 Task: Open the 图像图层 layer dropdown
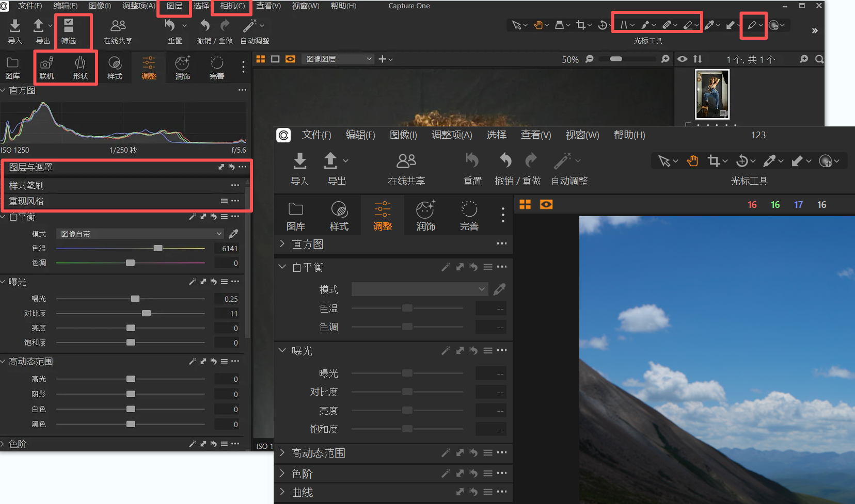tap(338, 59)
